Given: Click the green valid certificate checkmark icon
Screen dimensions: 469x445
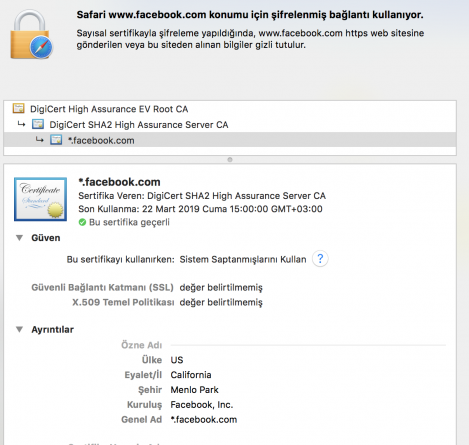Looking at the screenshot, I should pos(82,222).
